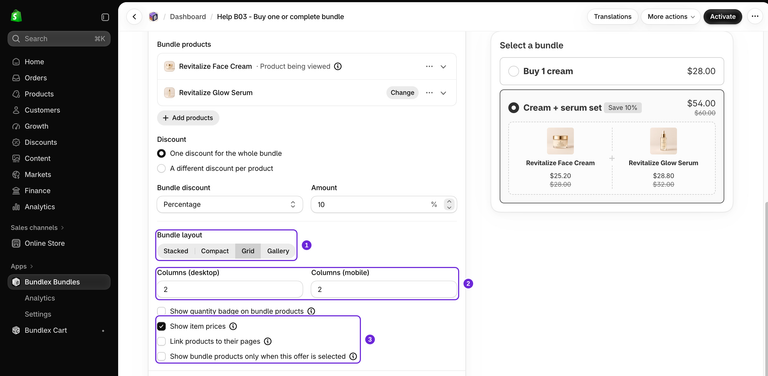Click the Markets globe icon
Viewport: 768px width, 376px height.
pos(16,175)
